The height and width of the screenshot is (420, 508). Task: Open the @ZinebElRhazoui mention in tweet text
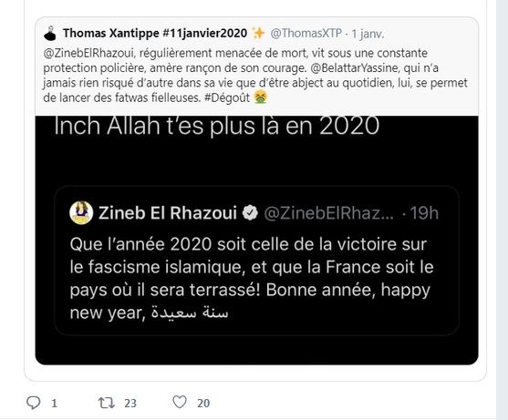(89, 53)
